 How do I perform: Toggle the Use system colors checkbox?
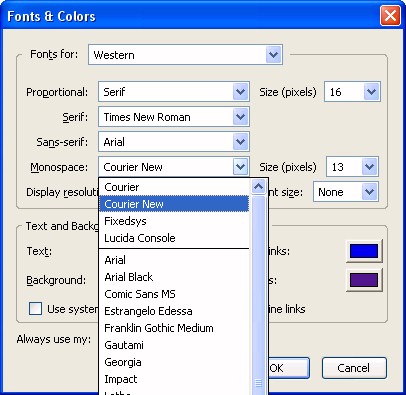click(x=35, y=309)
